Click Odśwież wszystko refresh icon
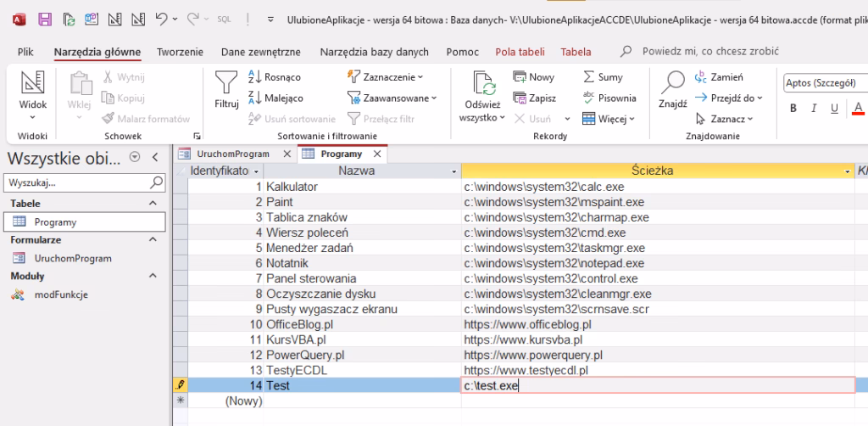 pyautogui.click(x=483, y=84)
